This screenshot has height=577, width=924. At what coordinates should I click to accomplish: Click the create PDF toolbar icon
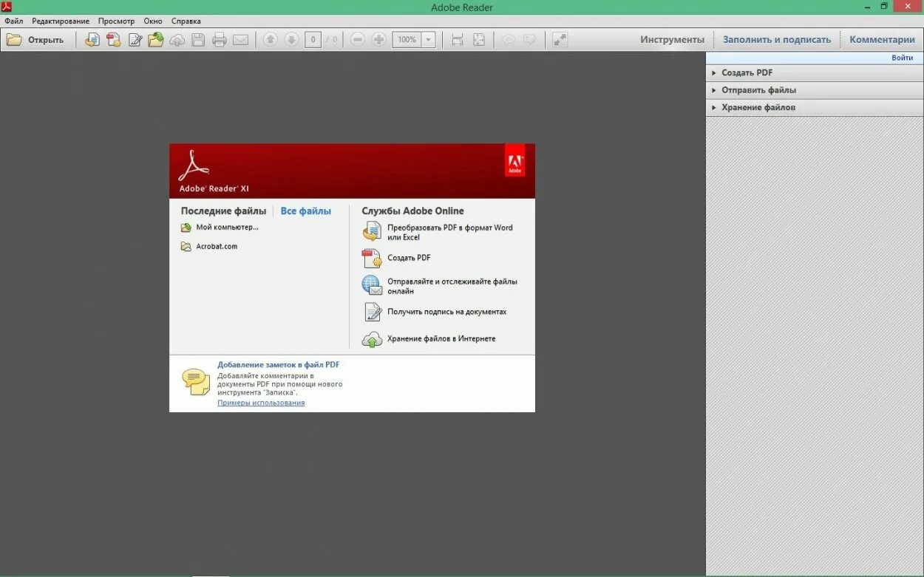[x=113, y=40]
